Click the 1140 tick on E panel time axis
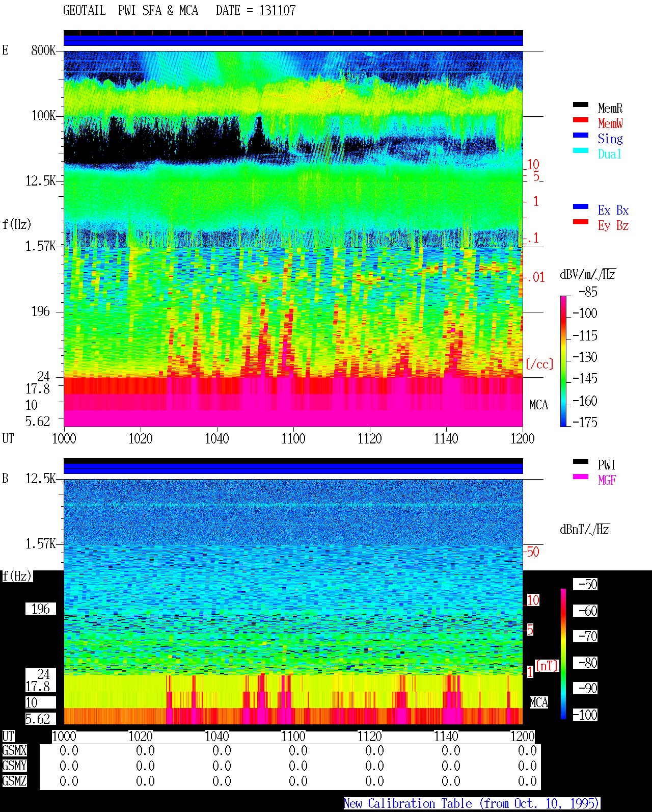This screenshot has height=812, width=652. [446, 439]
